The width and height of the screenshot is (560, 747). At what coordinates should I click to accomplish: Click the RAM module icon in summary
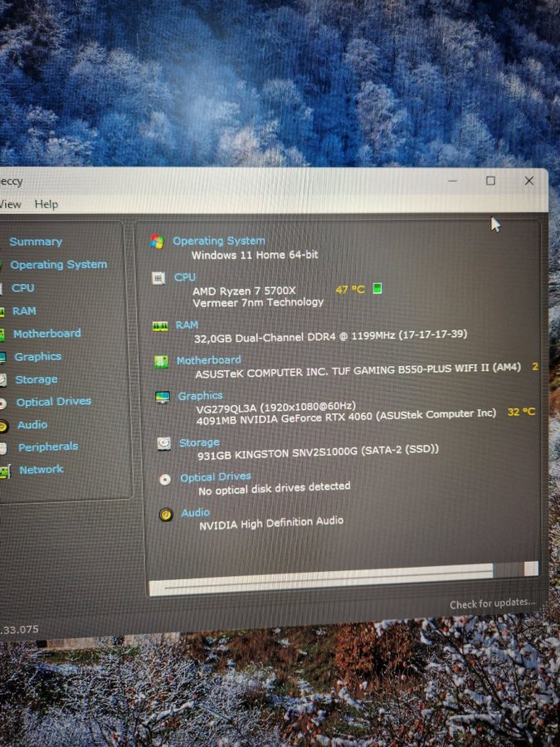[160, 326]
